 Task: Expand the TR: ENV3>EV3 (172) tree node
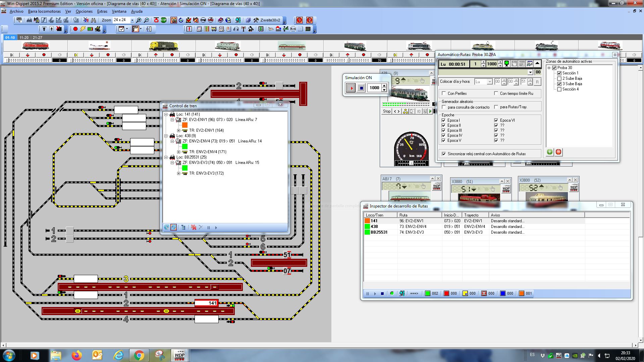point(179,173)
